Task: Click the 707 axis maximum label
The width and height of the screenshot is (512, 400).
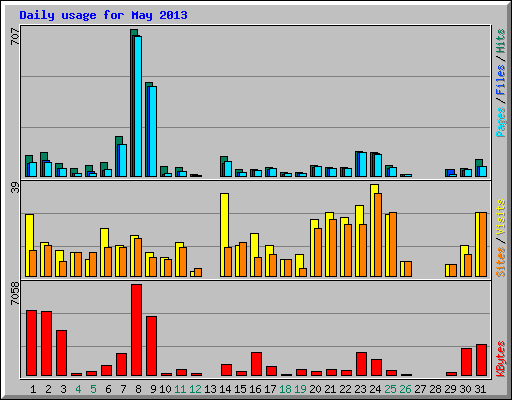Action: (15, 36)
